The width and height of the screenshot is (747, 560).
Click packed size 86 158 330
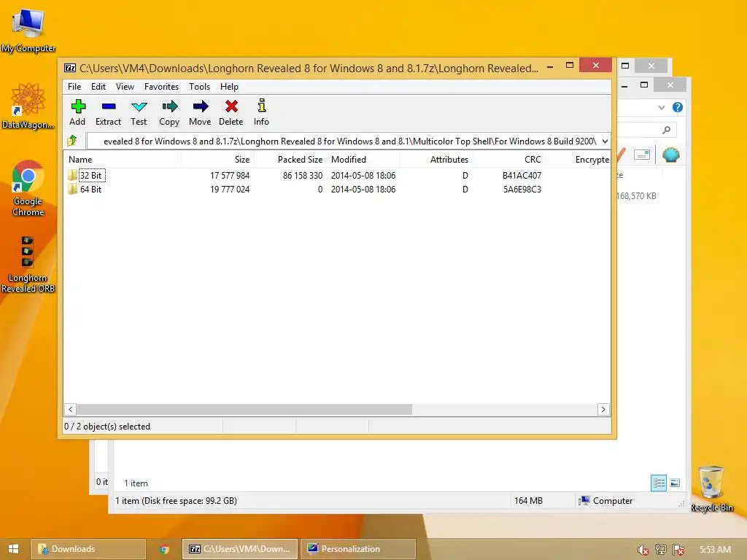(x=303, y=175)
